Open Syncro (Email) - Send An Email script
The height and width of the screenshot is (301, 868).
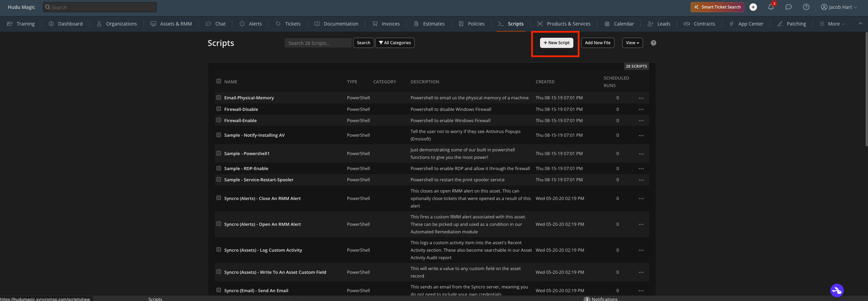tap(256, 291)
